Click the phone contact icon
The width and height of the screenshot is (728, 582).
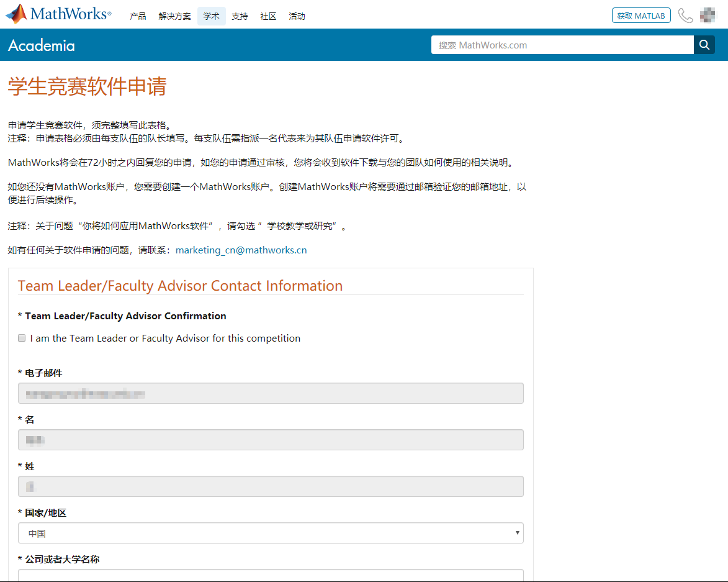(685, 16)
